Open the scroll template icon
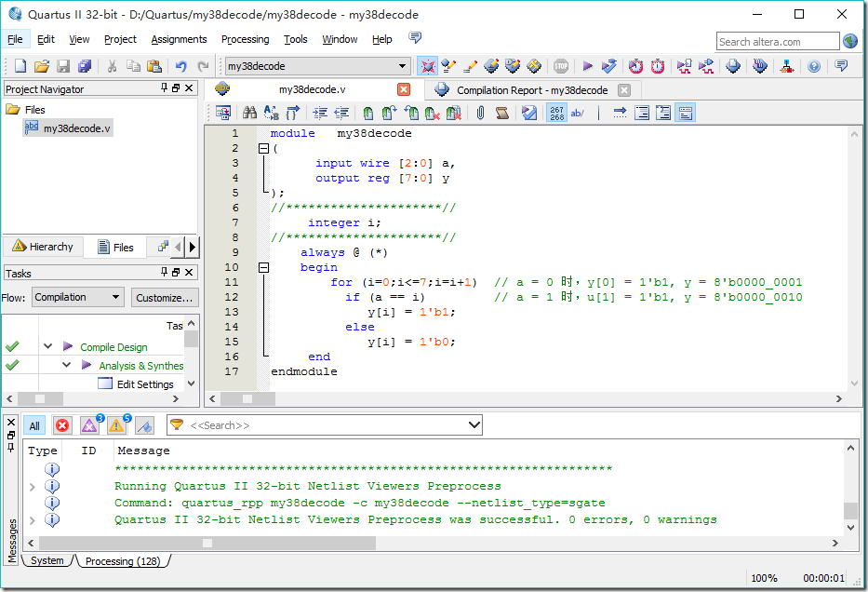This screenshot has width=868, height=592. [x=502, y=113]
